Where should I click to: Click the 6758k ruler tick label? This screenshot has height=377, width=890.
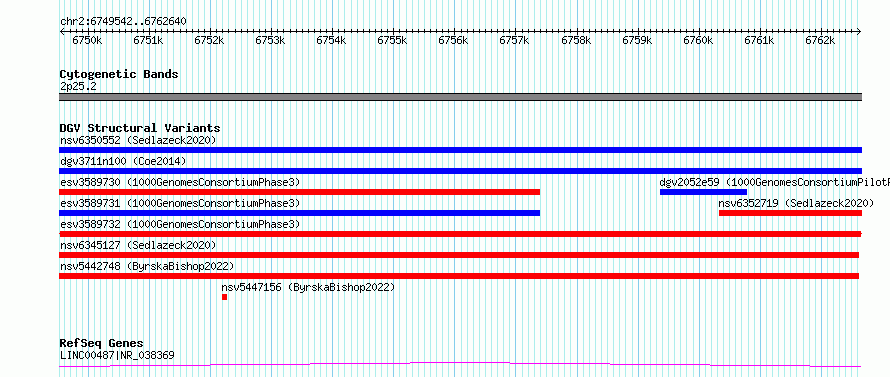tap(576, 41)
